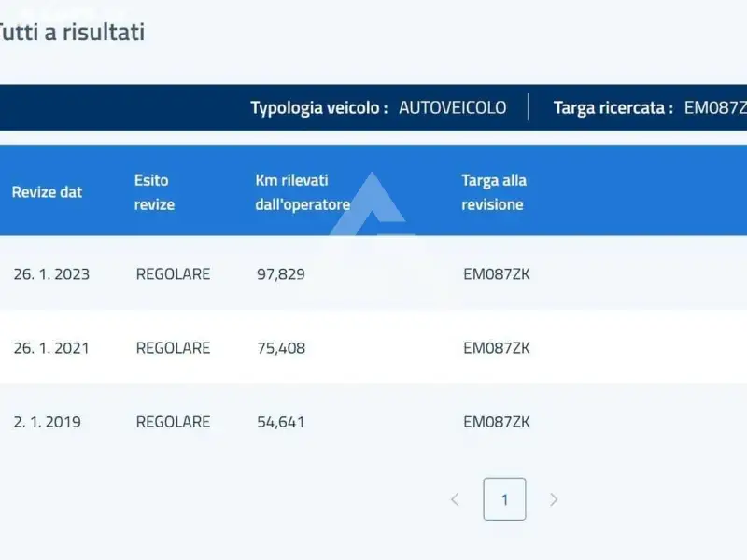Click the 'Typologia veicolo :' label
This screenshot has height=560, width=747.
coord(319,107)
